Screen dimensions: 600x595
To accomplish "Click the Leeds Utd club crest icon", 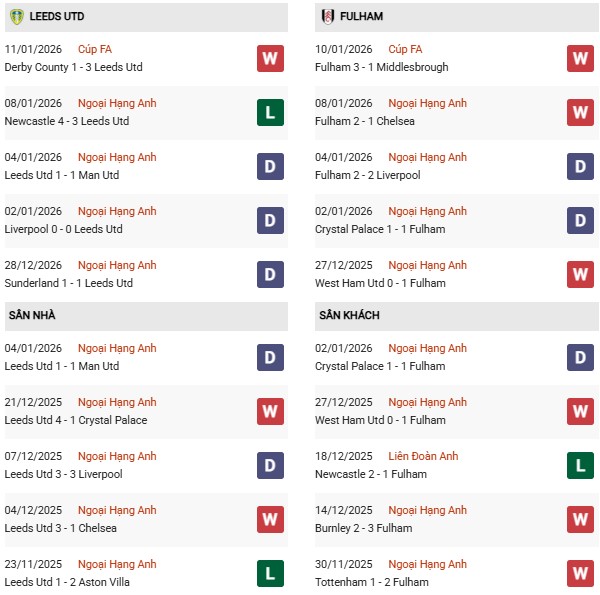I will pos(16,17).
